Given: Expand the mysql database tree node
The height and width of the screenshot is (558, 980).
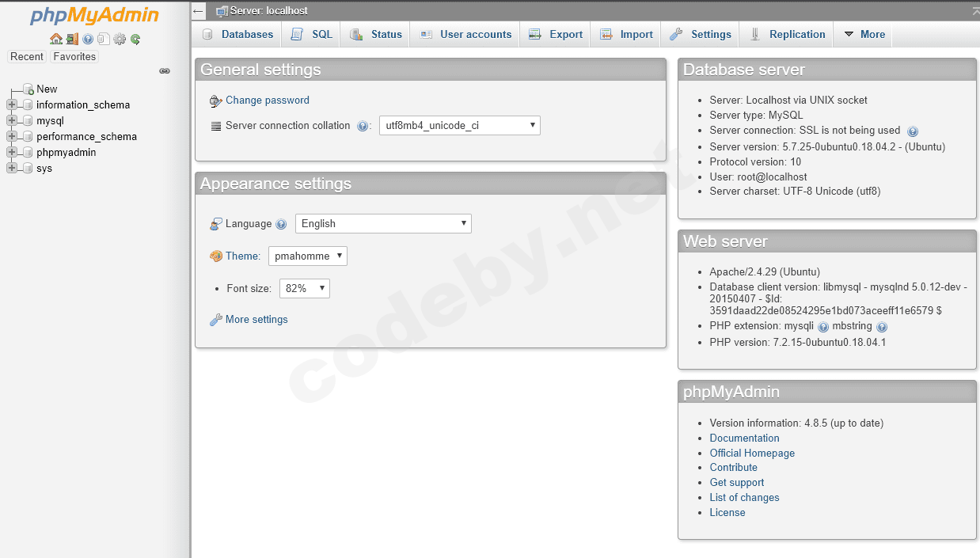Looking at the screenshot, I should tap(12, 121).
